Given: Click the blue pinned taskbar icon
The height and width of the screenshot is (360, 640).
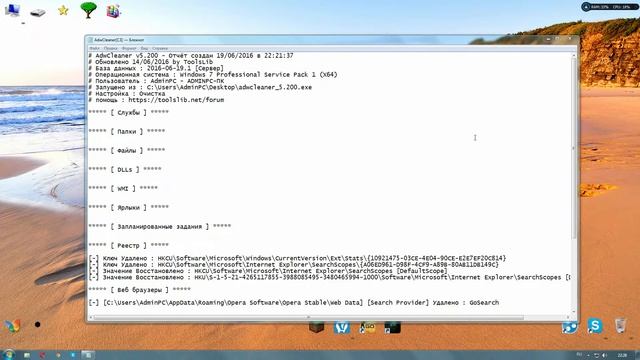Looking at the screenshot, I should tap(73, 355).
